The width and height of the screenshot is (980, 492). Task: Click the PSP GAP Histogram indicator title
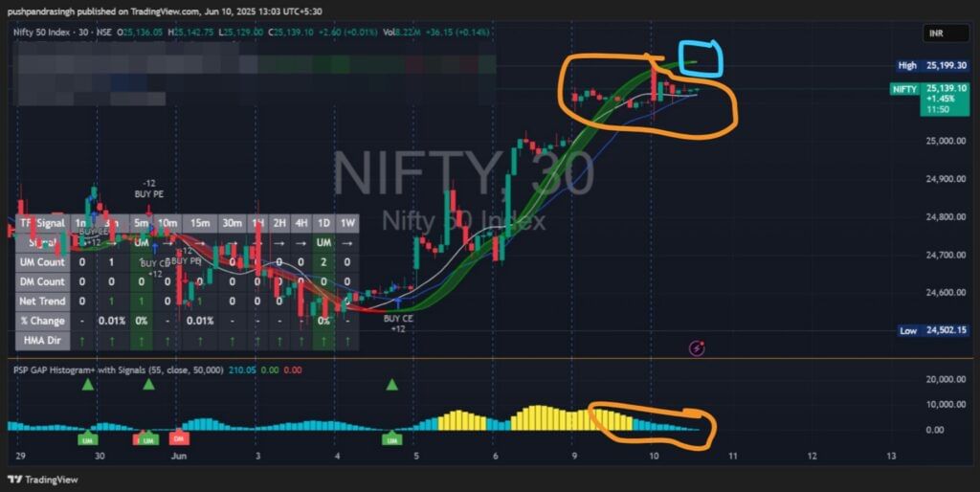(x=119, y=369)
